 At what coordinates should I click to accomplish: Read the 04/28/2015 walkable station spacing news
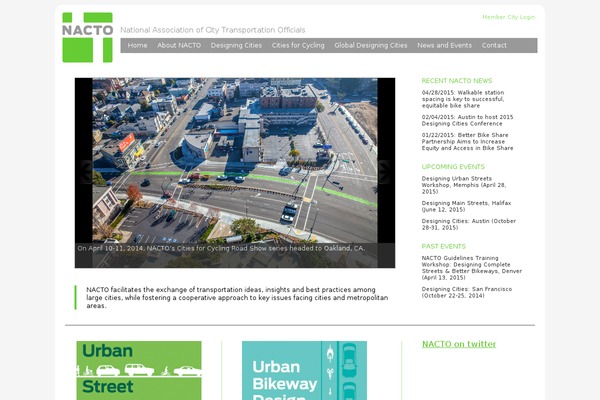[x=463, y=99]
